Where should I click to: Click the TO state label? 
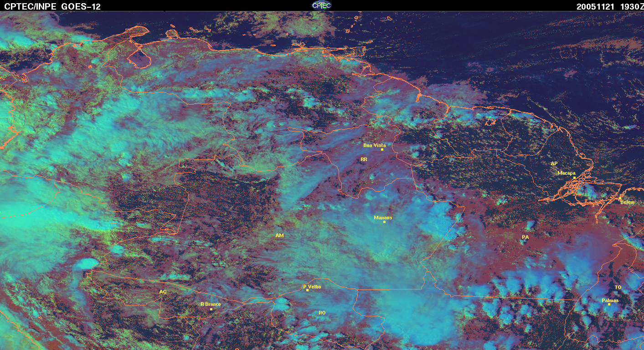point(618,287)
